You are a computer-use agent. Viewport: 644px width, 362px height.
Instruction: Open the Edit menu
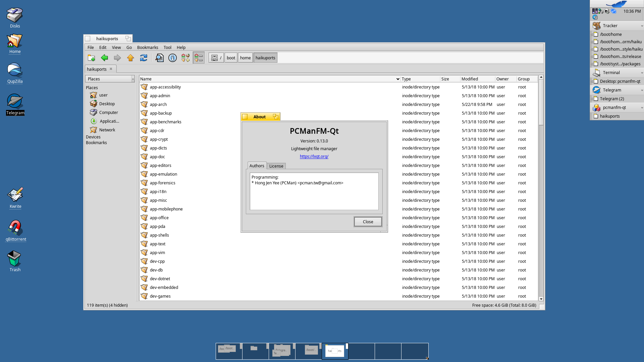coord(103,47)
